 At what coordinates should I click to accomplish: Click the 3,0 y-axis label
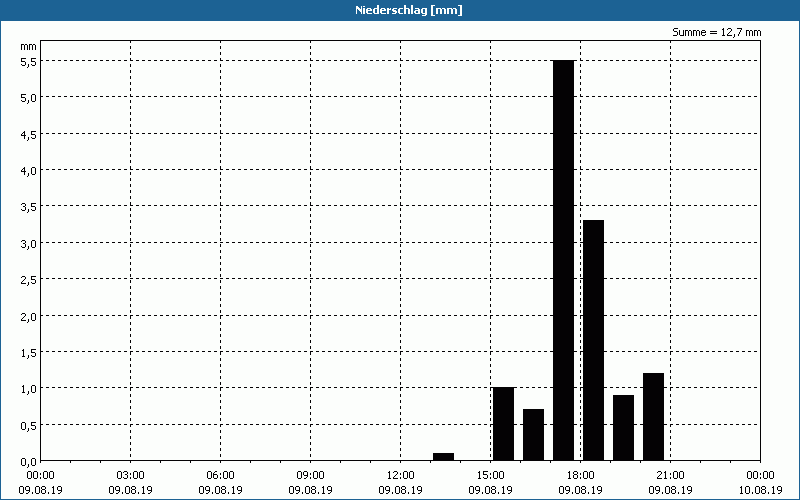pos(28,243)
